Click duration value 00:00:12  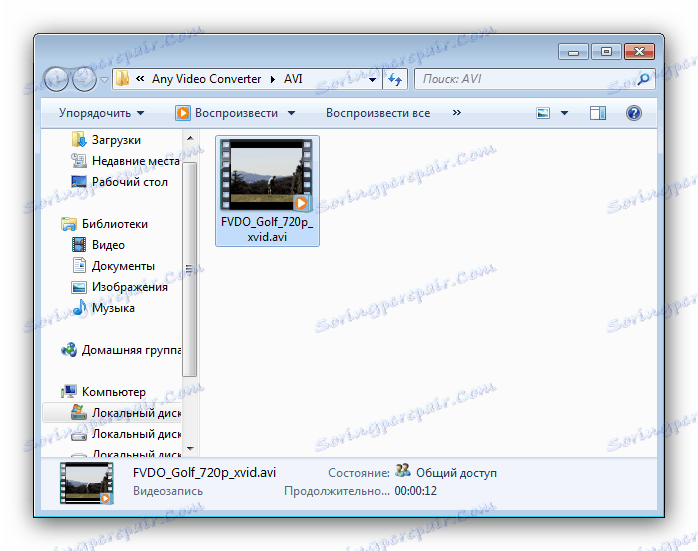click(415, 491)
